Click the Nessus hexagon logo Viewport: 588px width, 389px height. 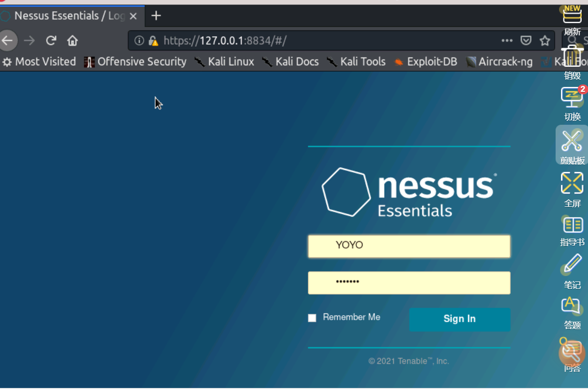coord(346,192)
